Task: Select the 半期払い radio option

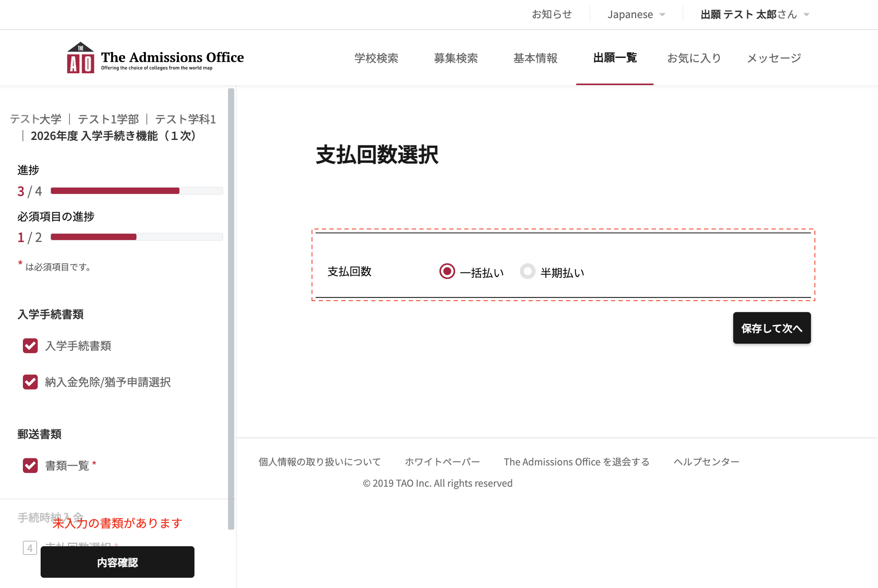Action: [x=527, y=271]
